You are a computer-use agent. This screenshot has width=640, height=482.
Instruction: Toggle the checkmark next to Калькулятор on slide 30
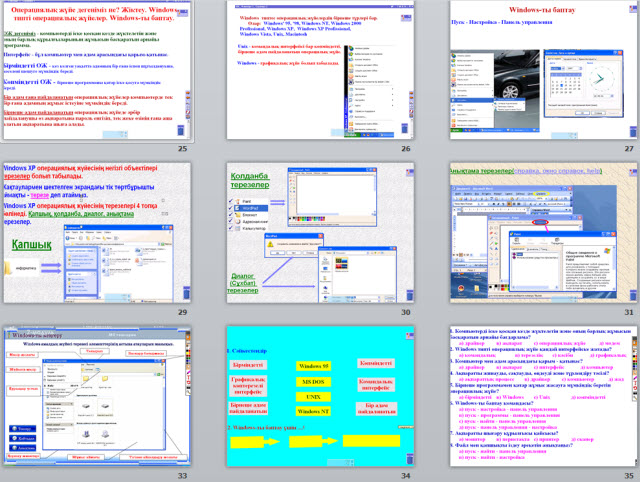[x=231, y=228]
